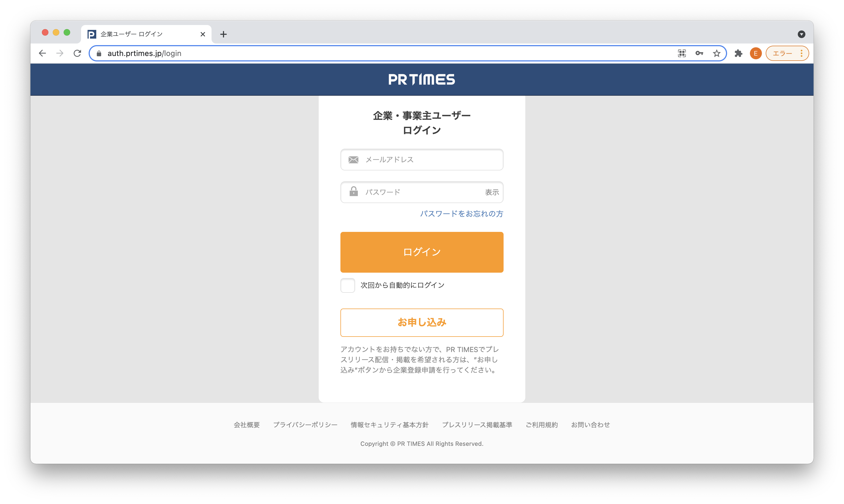Show password with 表示 toggle

click(492, 192)
